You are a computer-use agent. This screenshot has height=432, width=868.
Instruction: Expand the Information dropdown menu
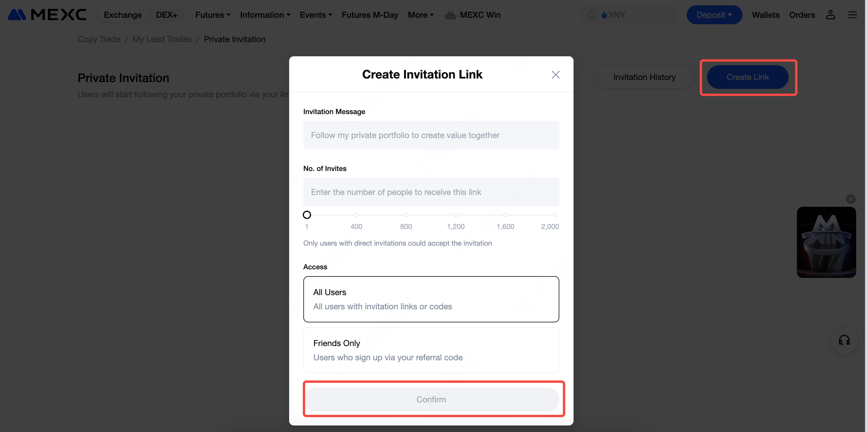tap(265, 15)
